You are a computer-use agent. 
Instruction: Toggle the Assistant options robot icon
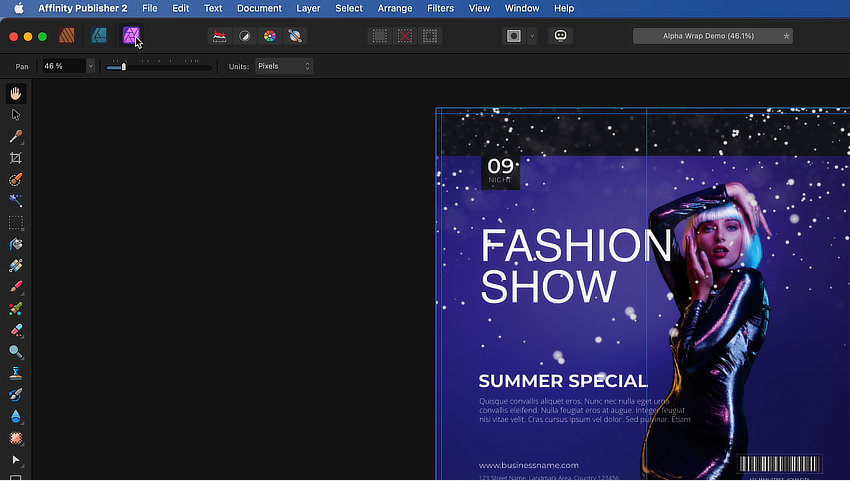click(x=561, y=36)
